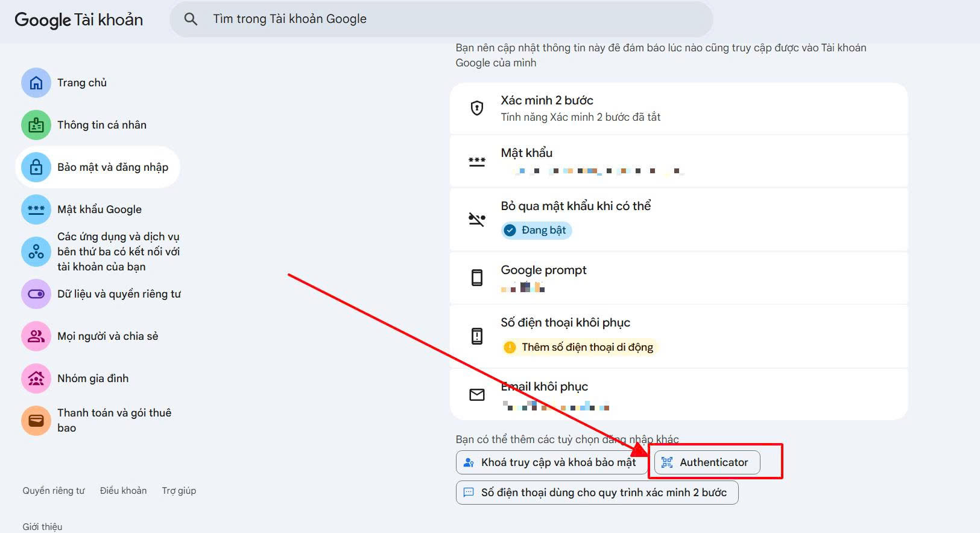This screenshot has height=533, width=980.
Task: Click the asterisks password icon beside Mật khẩu
Action: coord(477,162)
